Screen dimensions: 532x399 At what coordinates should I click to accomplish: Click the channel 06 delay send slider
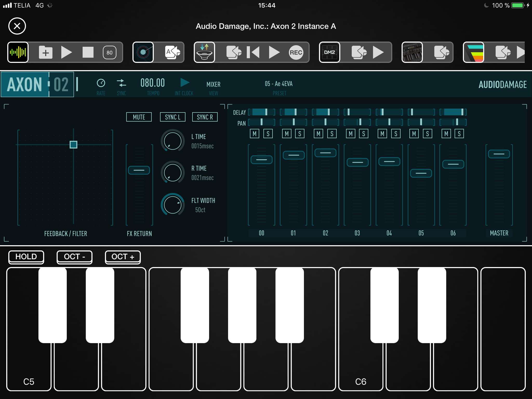point(453,112)
